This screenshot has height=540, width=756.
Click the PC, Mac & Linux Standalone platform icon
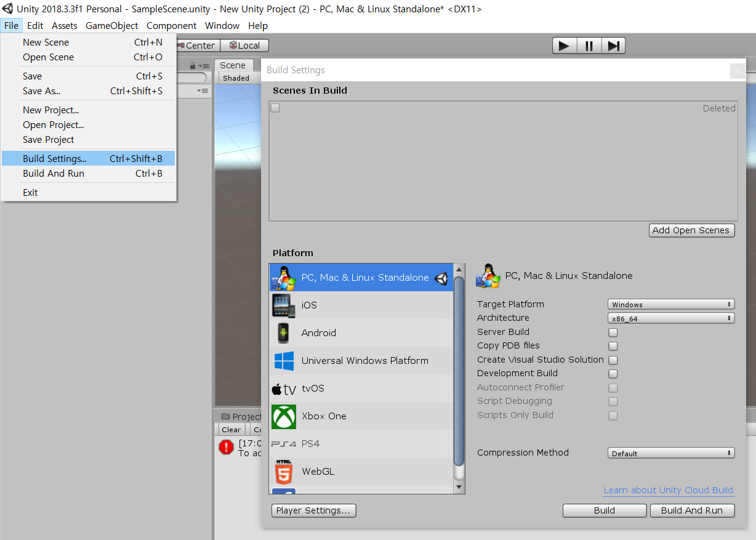(x=283, y=278)
